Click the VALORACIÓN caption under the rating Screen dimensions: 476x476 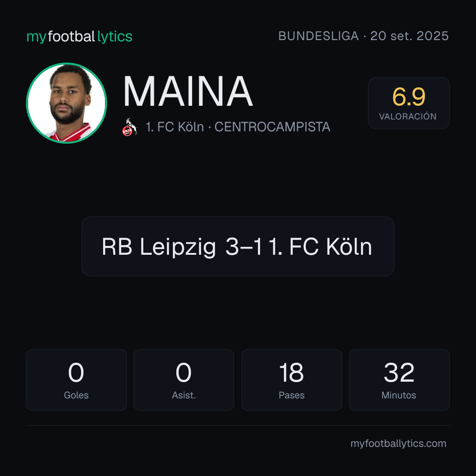coord(408,116)
